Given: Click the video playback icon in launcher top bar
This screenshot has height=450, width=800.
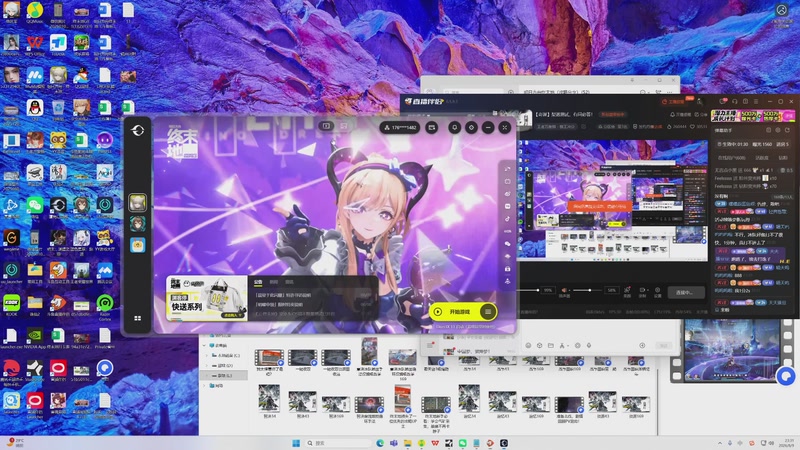Looking at the screenshot, I should tap(327, 126).
